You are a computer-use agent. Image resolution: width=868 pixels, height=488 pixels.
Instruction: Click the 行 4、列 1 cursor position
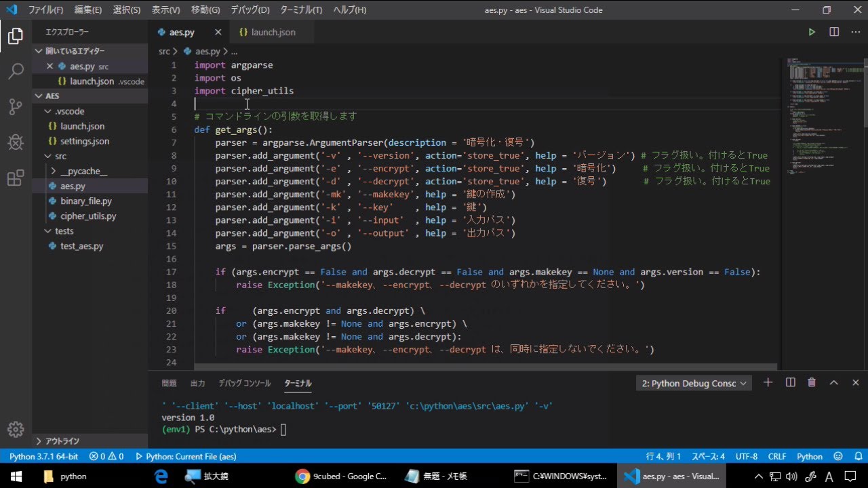pyautogui.click(x=664, y=457)
